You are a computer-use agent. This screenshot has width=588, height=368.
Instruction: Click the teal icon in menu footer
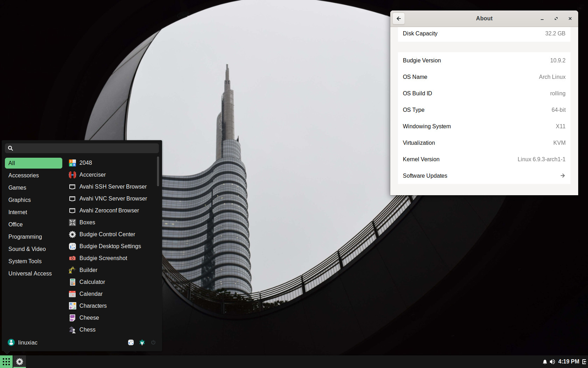point(142,342)
